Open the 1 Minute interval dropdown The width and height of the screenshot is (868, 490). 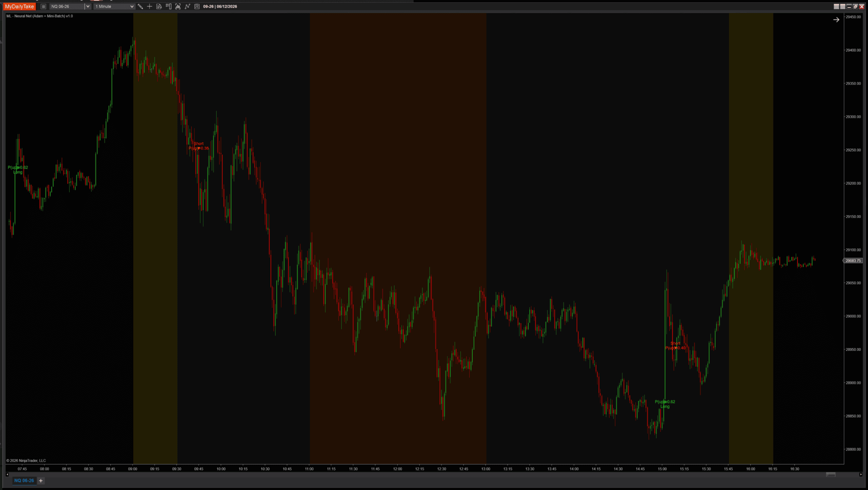[114, 6]
